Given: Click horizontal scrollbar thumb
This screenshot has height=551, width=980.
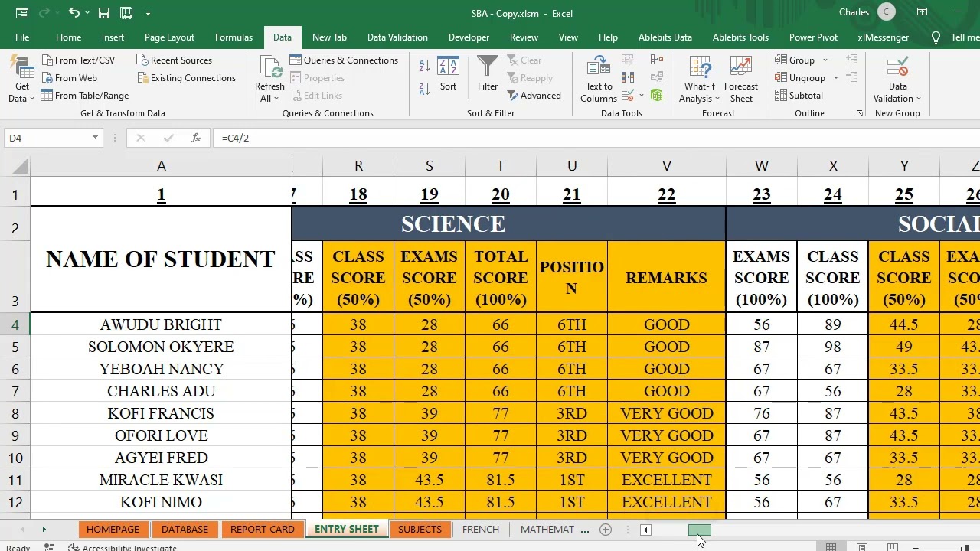Looking at the screenshot, I should tap(699, 530).
